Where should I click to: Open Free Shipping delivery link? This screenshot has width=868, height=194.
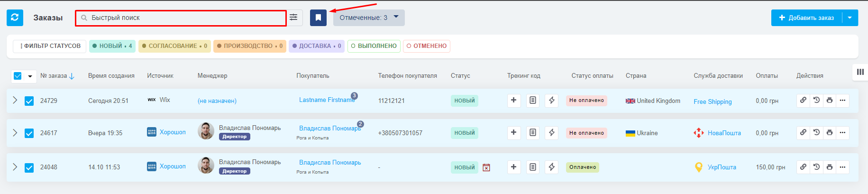pyautogui.click(x=713, y=102)
